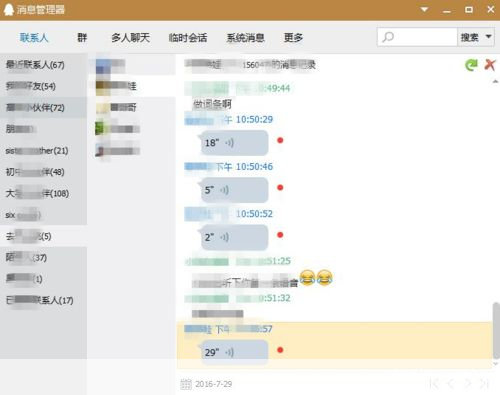The height and width of the screenshot is (395, 500).
Task: Select the 联系人(17) group
Action: (x=43, y=300)
